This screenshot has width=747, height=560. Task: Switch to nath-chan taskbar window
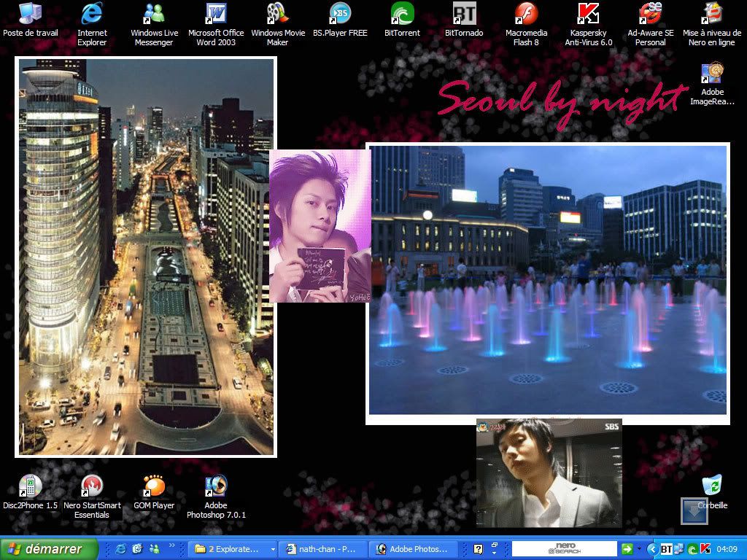323,549
